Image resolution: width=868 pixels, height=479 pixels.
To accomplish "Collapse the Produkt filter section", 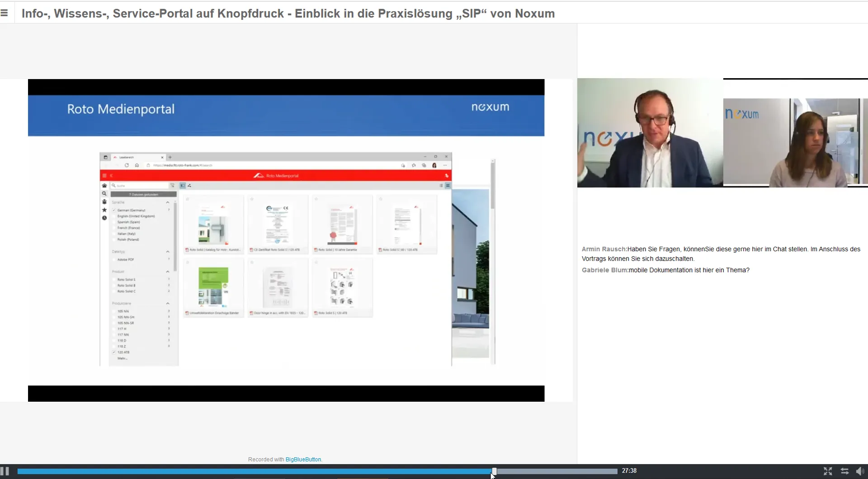I will [x=168, y=272].
